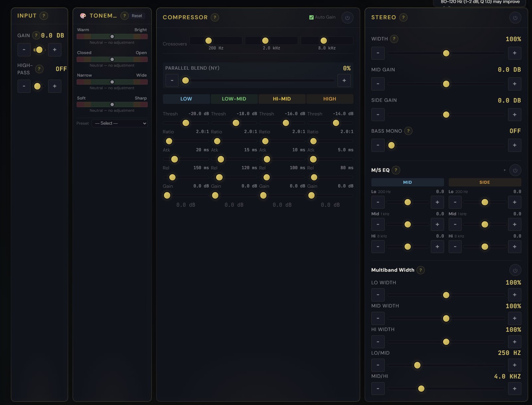Click the 8.0 kHz crossover slider knob
The width and height of the screenshot is (532, 405).
[324, 40]
